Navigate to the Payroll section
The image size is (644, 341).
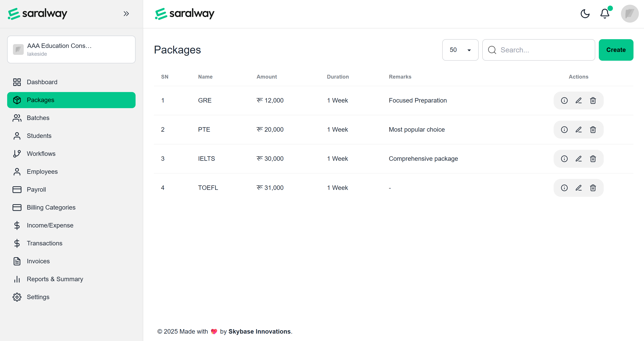pos(36,189)
